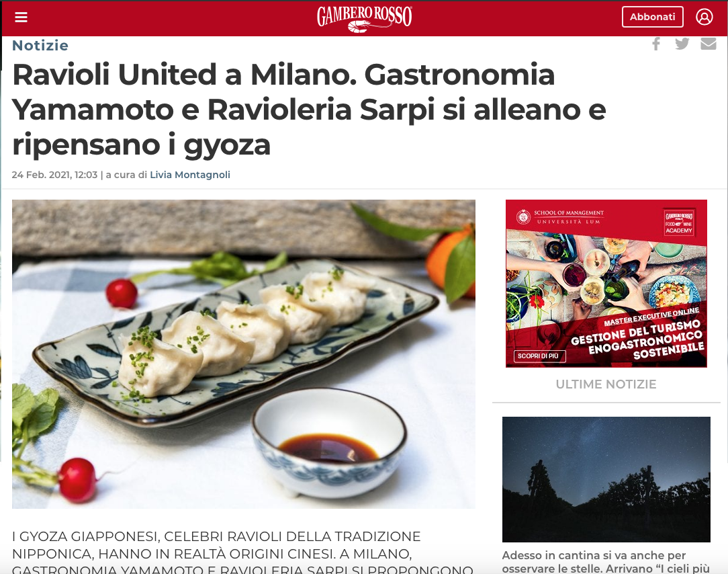Open the hamburger menu
Image resolution: width=728 pixels, height=574 pixels.
click(x=21, y=17)
